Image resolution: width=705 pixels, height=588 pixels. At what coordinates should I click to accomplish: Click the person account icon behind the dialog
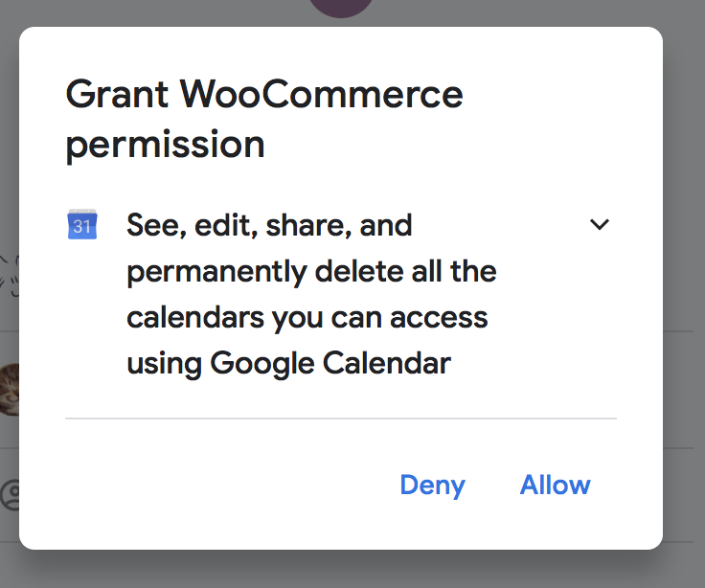[10, 494]
